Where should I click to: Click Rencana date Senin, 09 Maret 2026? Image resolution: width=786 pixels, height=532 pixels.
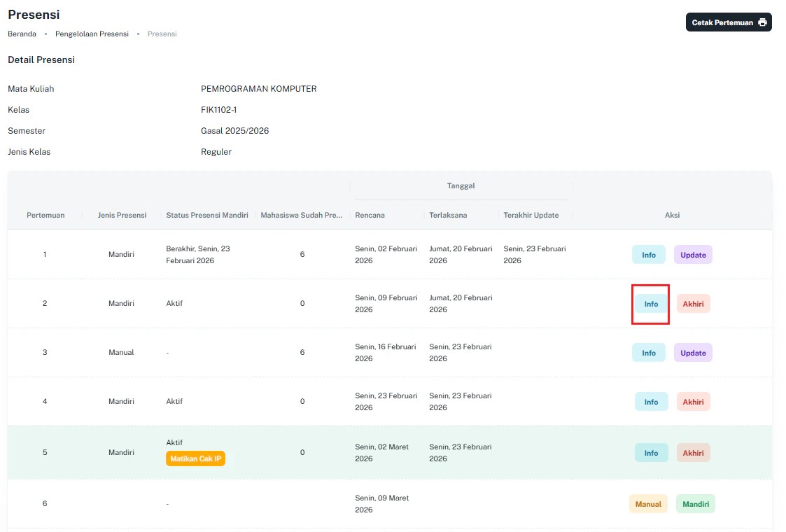382,504
